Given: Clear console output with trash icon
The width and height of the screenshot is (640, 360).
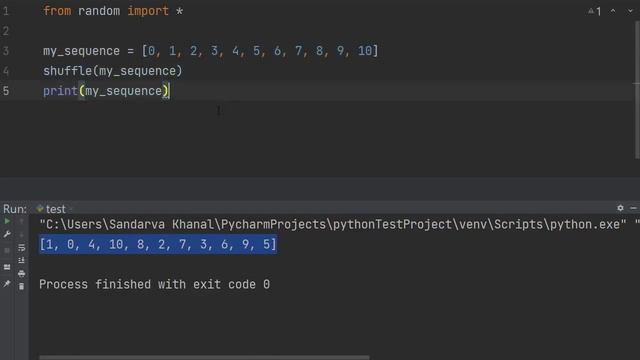Looking at the screenshot, I should pyautogui.click(x=21, y=287).
